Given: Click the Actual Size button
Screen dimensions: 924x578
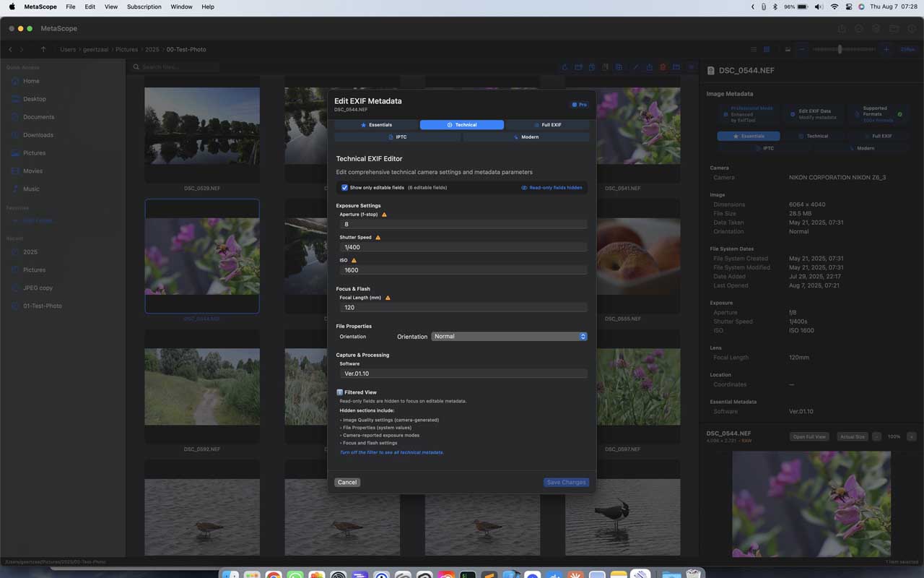Looking at the screenshot, I should tap(852, 437).
